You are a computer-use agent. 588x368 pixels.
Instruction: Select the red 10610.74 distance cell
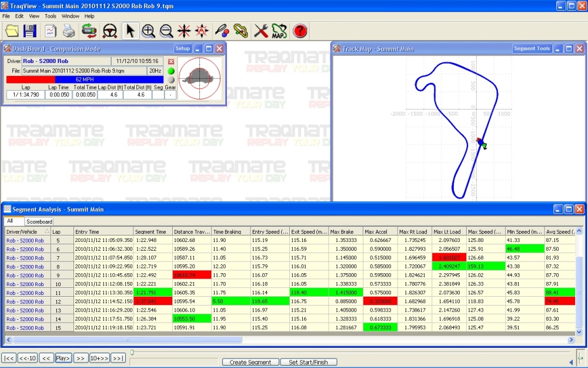[192, 275]
